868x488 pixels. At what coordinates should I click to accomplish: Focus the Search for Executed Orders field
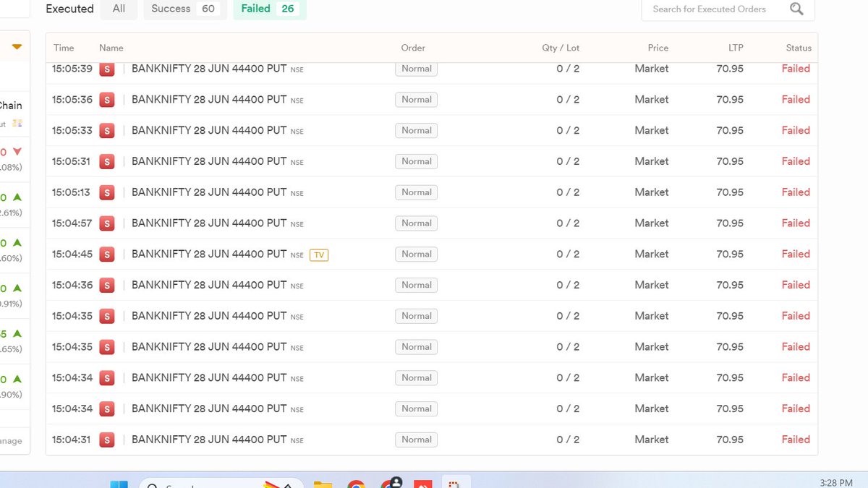click(728, 9)
